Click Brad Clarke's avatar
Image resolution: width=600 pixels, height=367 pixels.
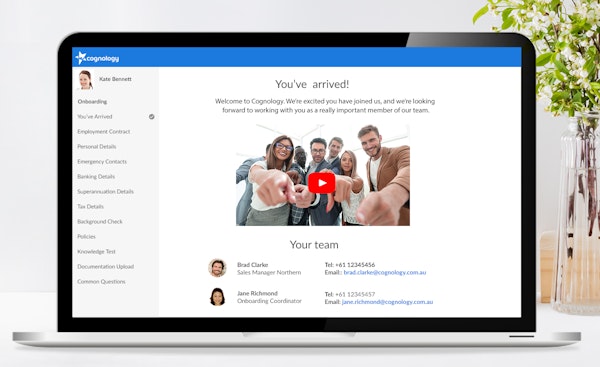point(217,268)
